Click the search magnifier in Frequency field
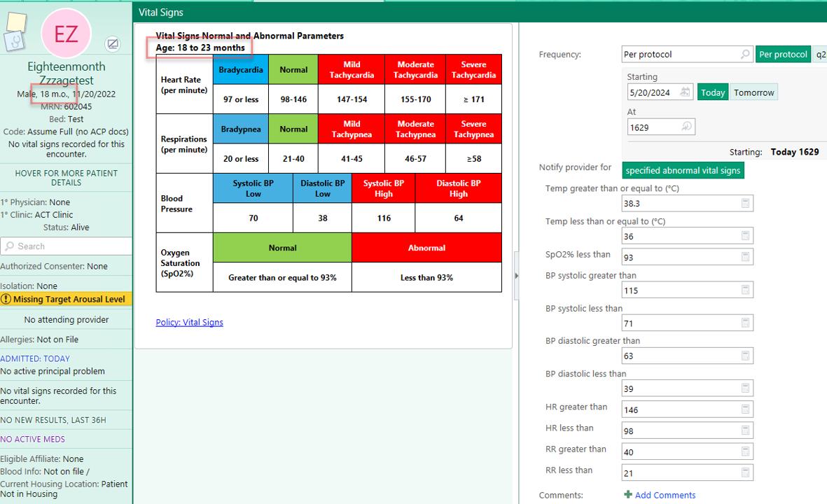The width and height of the screenshot is (827, 504). click(745, 54)
